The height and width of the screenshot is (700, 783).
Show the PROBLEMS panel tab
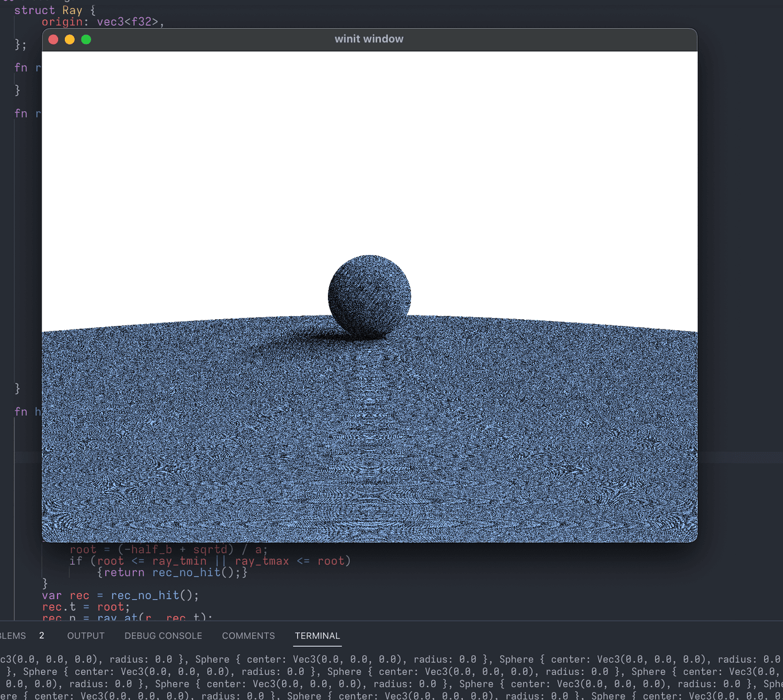coord(12,636)
